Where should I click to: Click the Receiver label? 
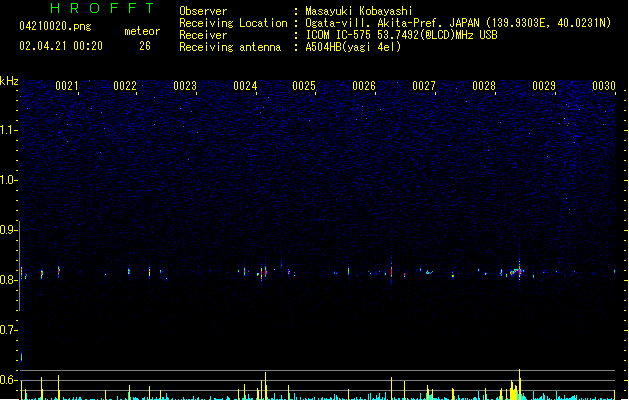click(203, 35)
